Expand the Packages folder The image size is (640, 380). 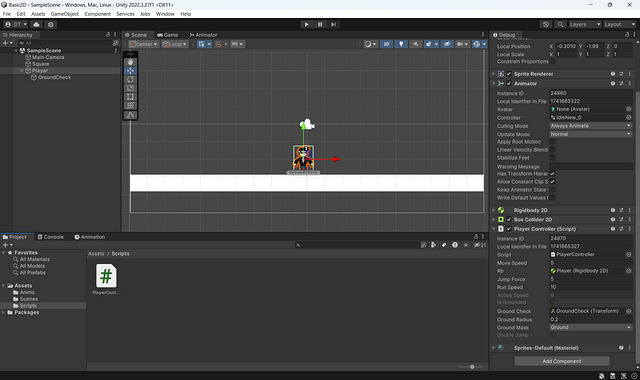coord(4,312)
